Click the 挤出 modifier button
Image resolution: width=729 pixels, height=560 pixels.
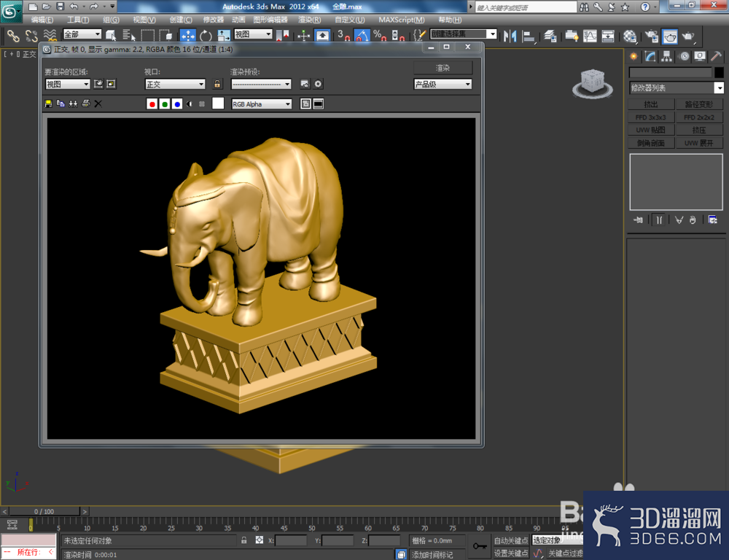651,104
